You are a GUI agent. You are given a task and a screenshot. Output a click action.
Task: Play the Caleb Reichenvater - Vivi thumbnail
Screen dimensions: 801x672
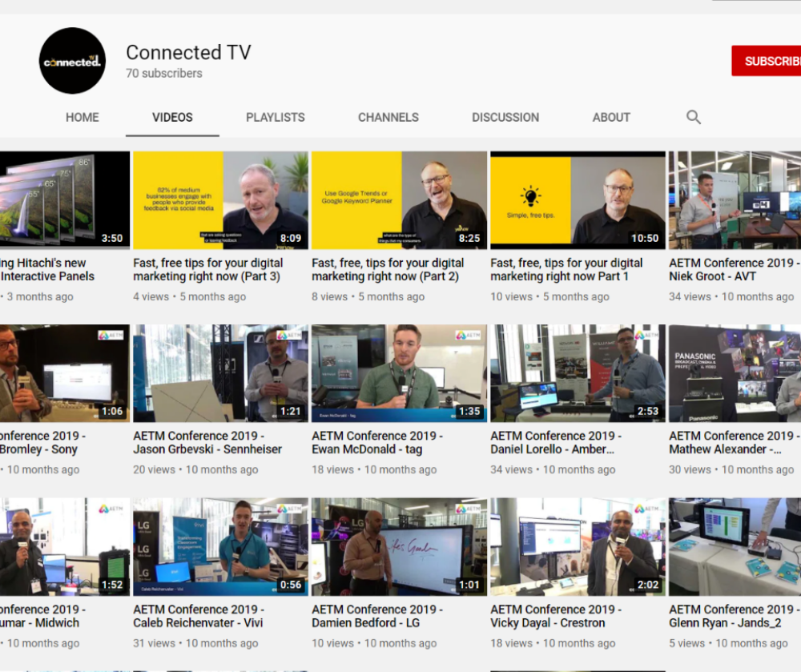click(x=221, y=547)
